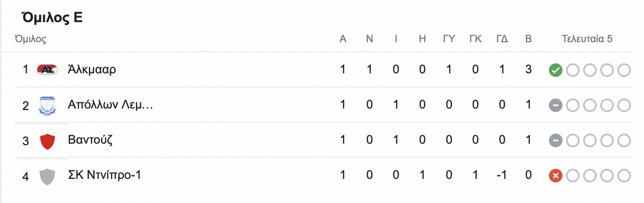Click the ΓΔ goal difference column header
Viewport: 644px width, 203px height.
(x=502, y=39)
